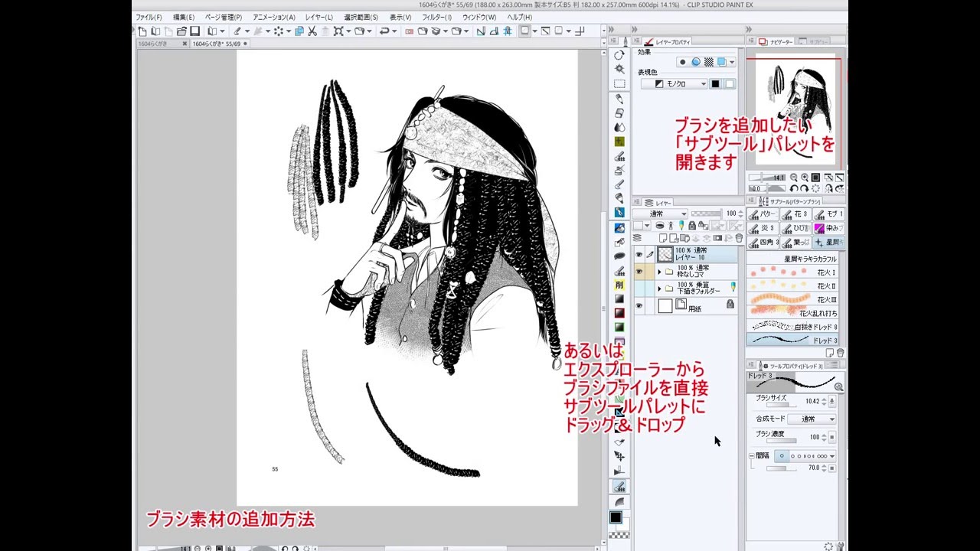Toggle the black drawing color button
980x551 pixels.
click(x=715, y=84)
